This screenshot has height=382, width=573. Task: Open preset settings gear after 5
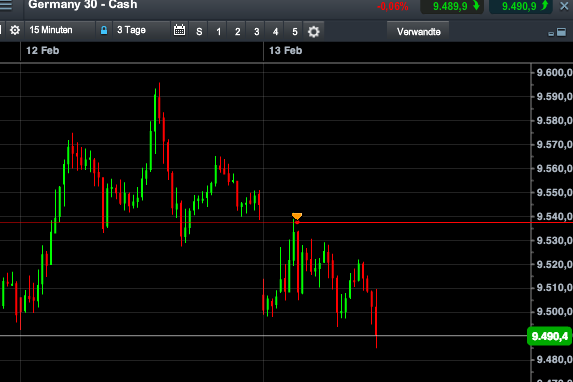click(x=314, y=31)
